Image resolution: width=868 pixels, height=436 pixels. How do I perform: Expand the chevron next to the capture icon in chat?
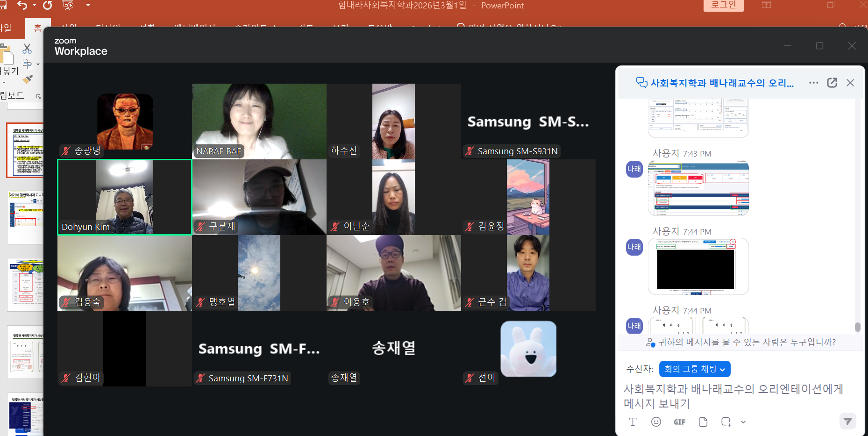pos(742,422)
